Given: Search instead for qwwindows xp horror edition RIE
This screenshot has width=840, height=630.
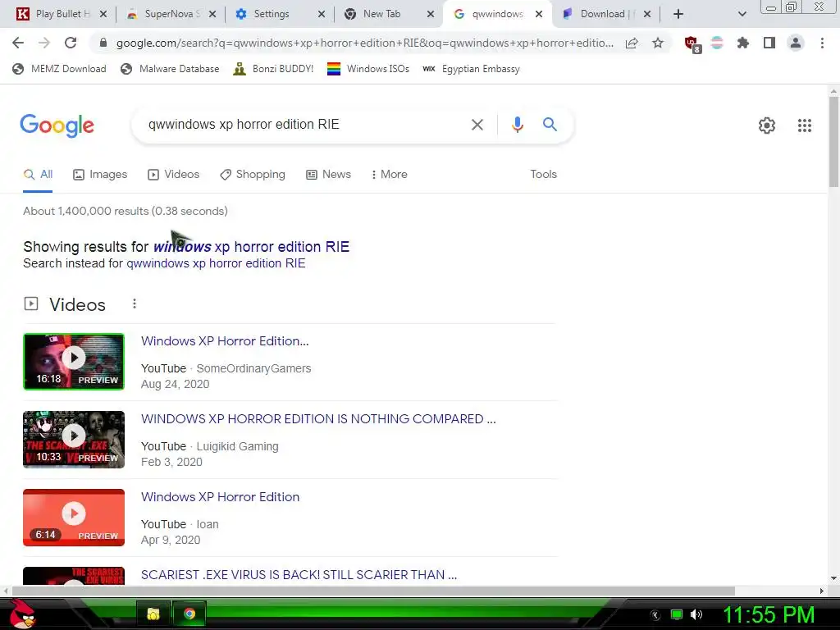Looking at the screenshot, I should [216, 263].
